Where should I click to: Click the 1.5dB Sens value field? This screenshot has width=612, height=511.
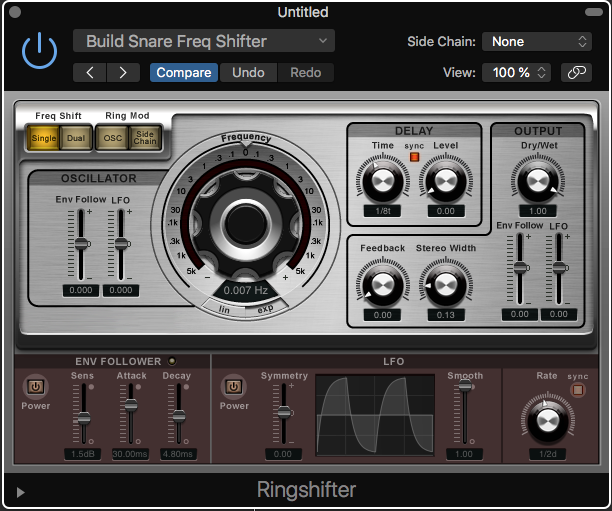click(83, 454)
